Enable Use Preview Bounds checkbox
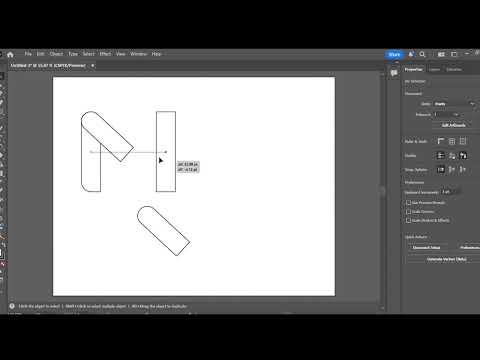 (x=408, y=202)
